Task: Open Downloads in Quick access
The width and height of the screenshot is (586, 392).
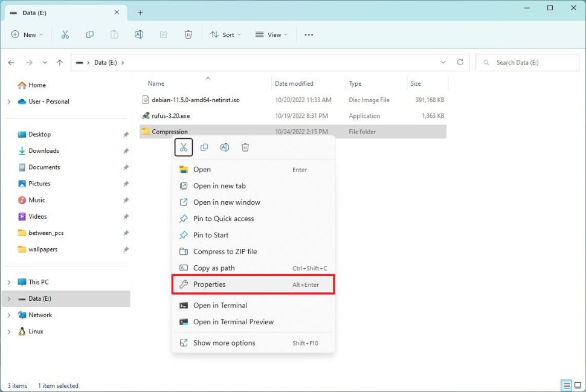Action: 43,150
